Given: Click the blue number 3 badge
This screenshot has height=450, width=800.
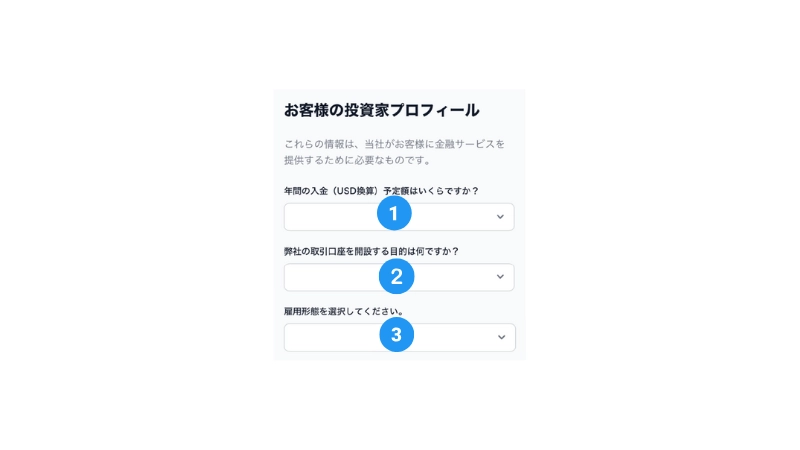Looking at the screenshot, I should click(396, 335).
